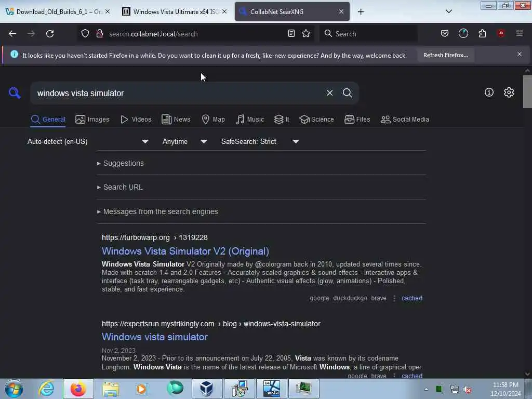Open cached version of turbowarp result
The image size is (532, 399).
point(412,298)
